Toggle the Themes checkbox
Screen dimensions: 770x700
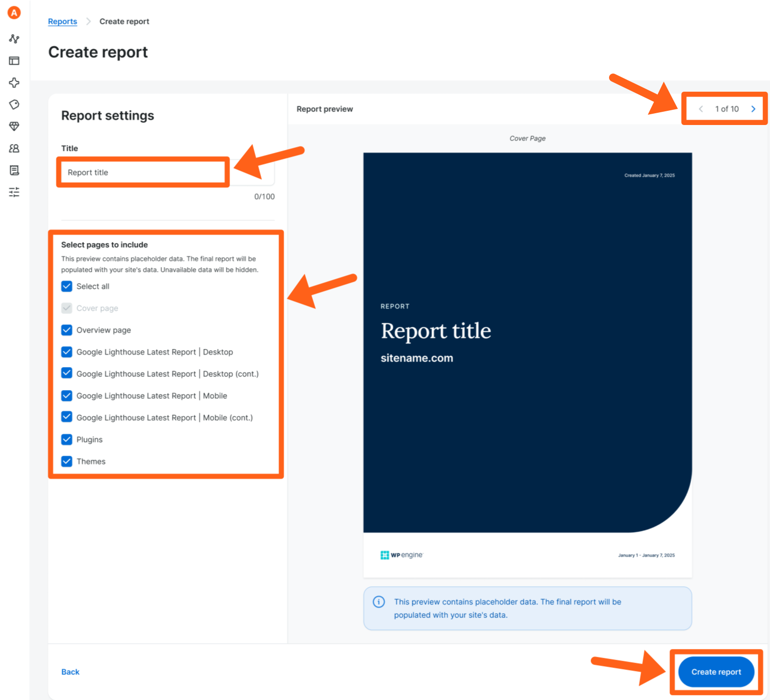click(67, 461)
